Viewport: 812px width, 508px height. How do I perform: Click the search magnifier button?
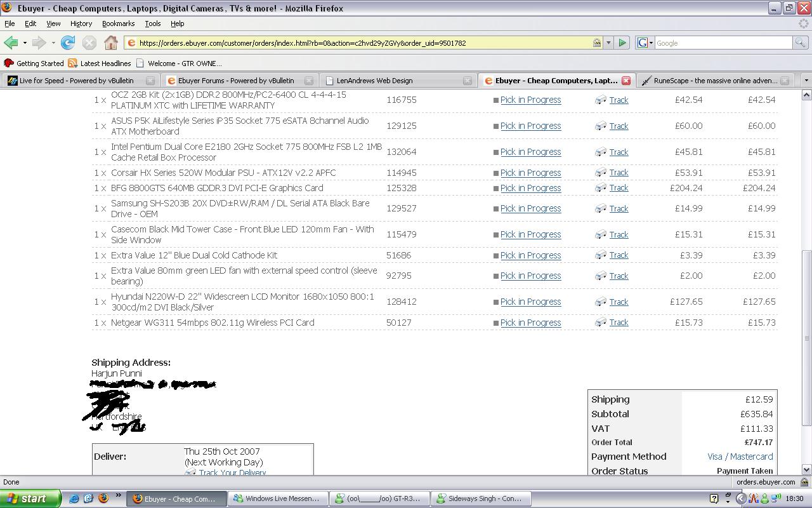click(x=801, y=43)
